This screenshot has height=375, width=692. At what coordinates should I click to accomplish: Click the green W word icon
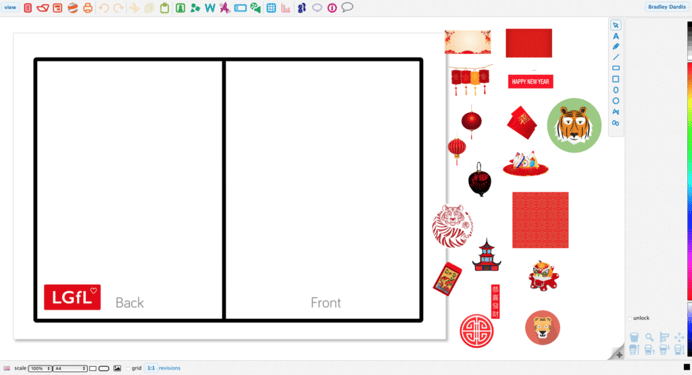point(210,8)
